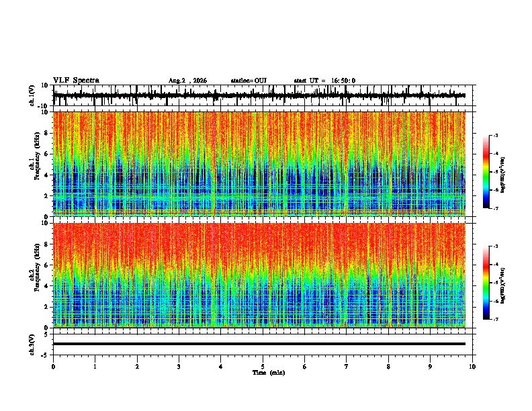Click the ch.2 spectrogram color bar
Screen dimensions: 532x411
coord(486,283)
